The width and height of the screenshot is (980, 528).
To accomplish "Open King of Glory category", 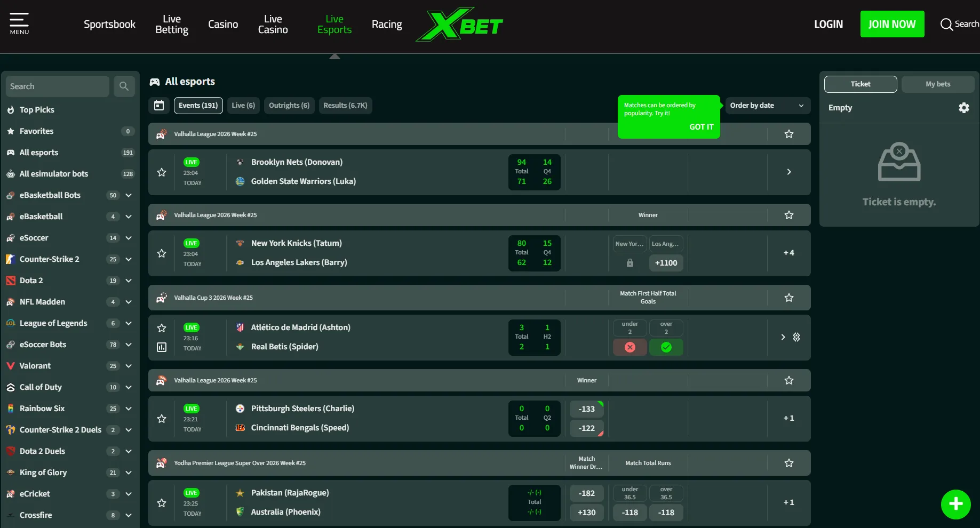I will pos(70,473).
